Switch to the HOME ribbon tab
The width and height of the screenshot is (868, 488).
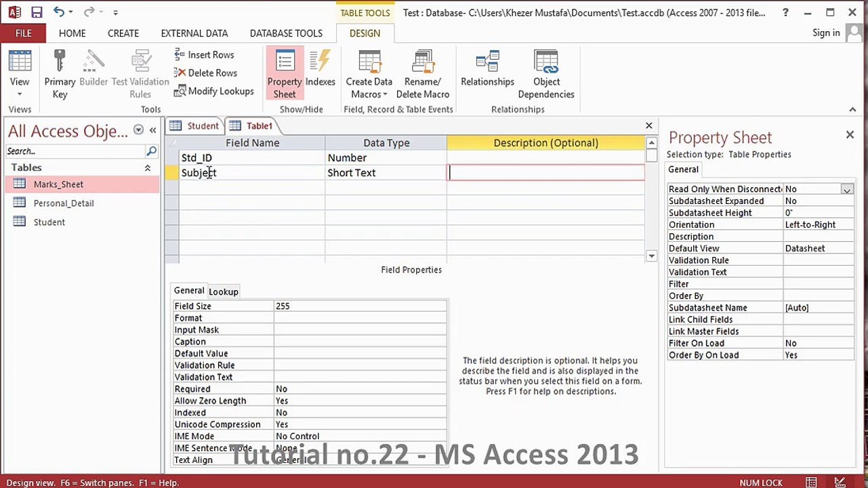[x=72, y=33]
